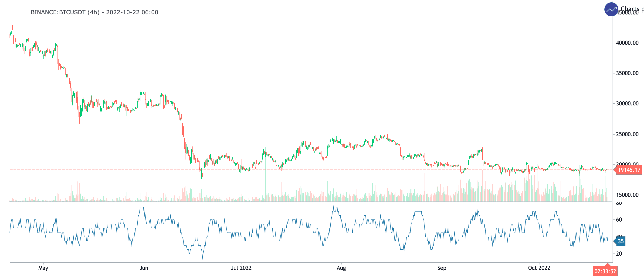
Task: Click the blue RSI value tag showing 35
Action: pos(620,241)
